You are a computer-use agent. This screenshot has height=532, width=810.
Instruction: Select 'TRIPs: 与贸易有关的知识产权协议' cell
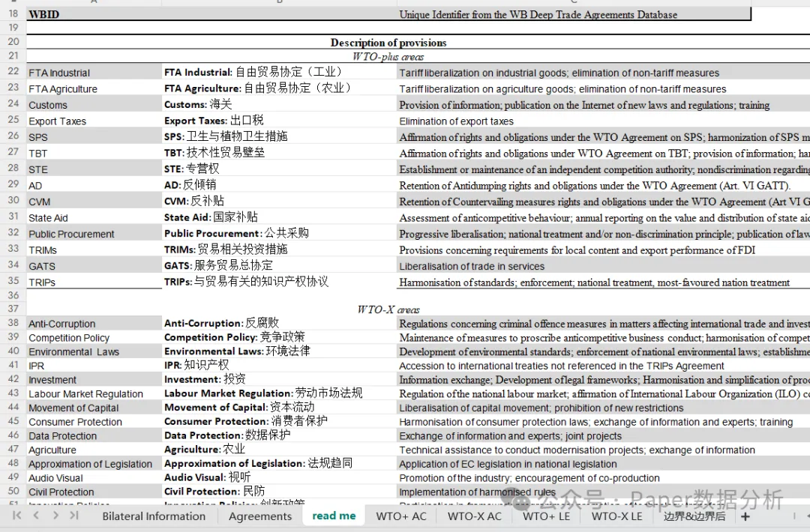click(279, 282)
